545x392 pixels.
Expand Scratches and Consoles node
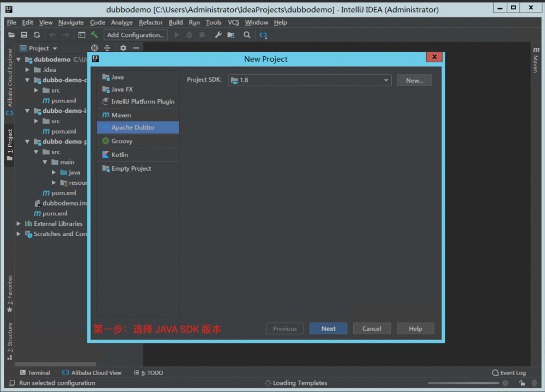19,234
